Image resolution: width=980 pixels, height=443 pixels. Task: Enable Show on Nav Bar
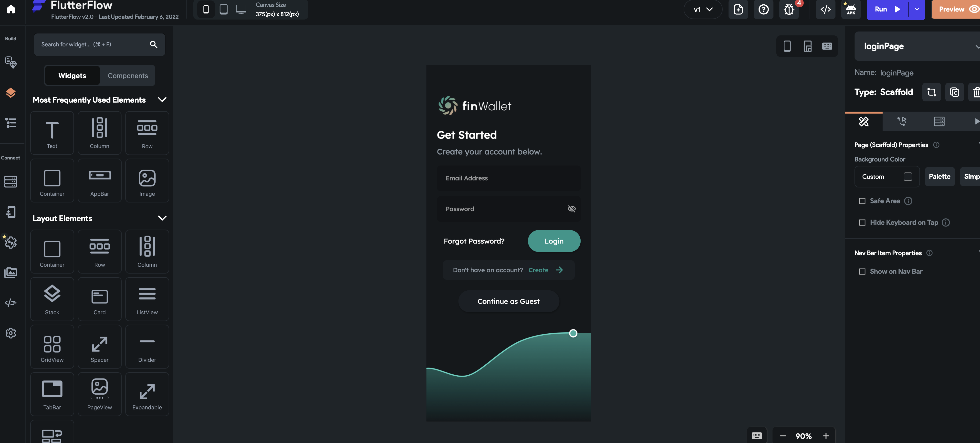pyautogui.click(x=862, y=272)
